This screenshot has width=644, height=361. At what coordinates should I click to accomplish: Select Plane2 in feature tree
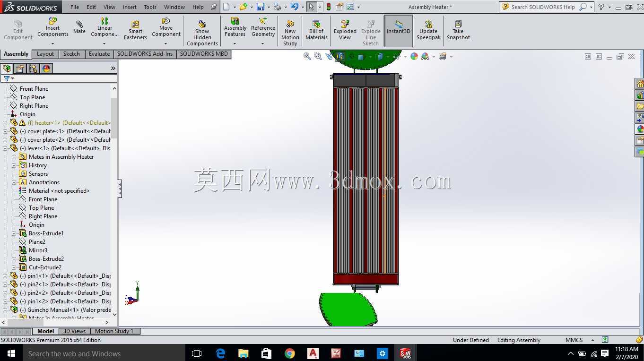pyautogui.click(x=37, y=242)
